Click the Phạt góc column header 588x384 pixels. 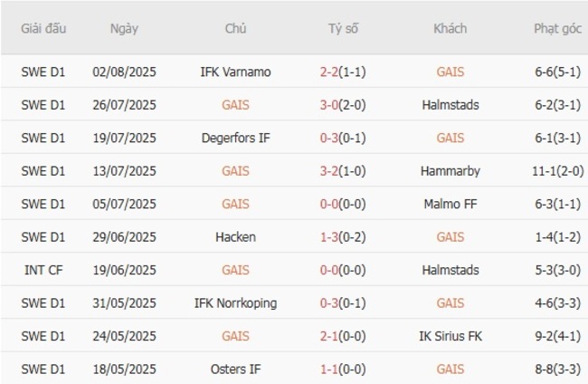pos(557,28)
